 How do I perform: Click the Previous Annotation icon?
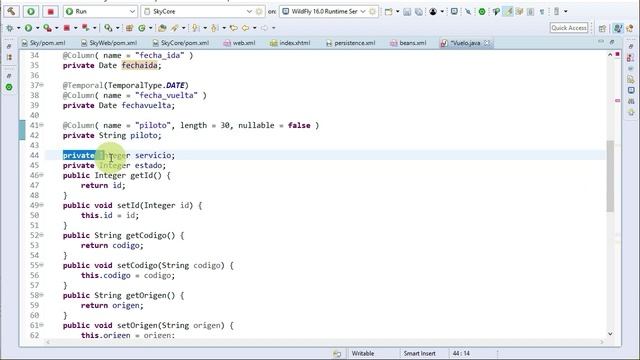[x=214, y=28]
